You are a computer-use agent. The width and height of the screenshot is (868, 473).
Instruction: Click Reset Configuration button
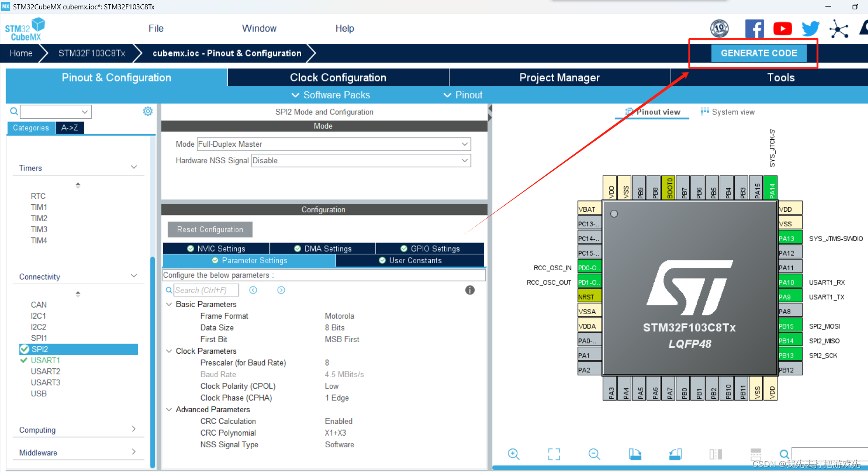(x=210, y=229)
